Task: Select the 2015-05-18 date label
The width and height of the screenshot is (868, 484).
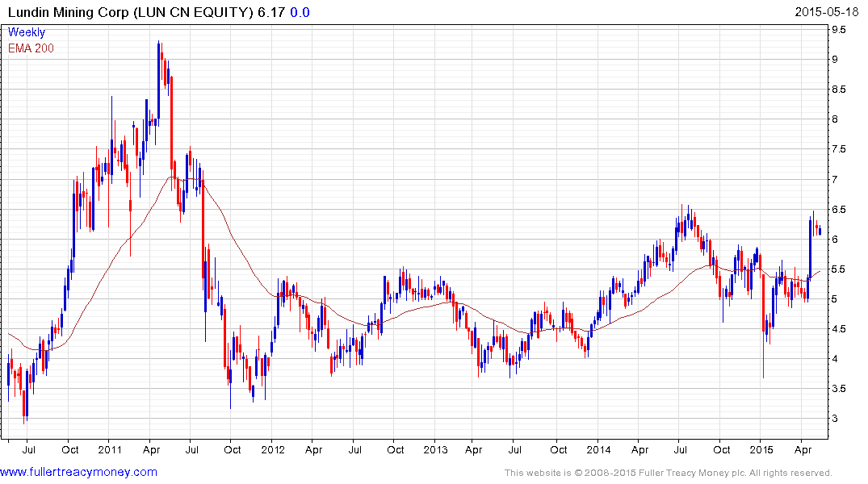Action: tap(827, 12)
